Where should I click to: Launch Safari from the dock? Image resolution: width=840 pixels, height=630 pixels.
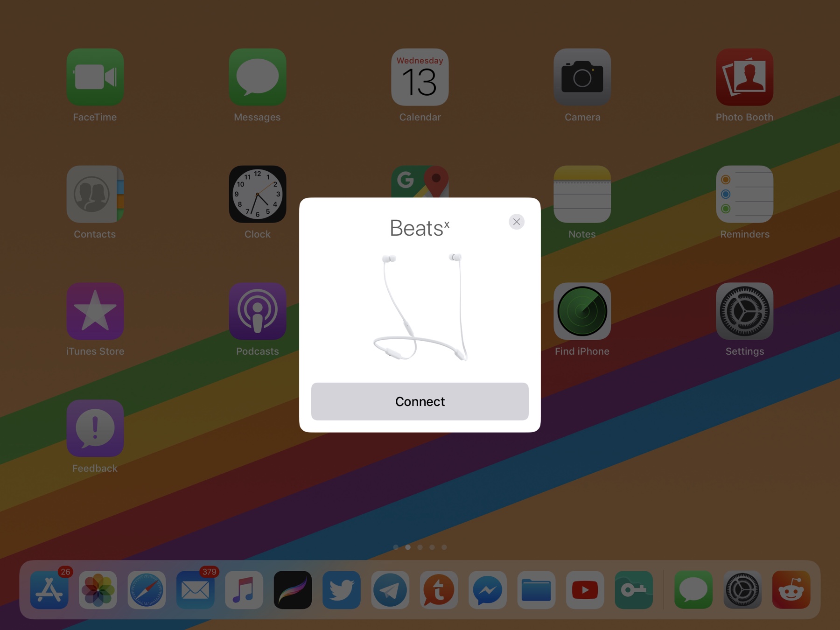147,590
